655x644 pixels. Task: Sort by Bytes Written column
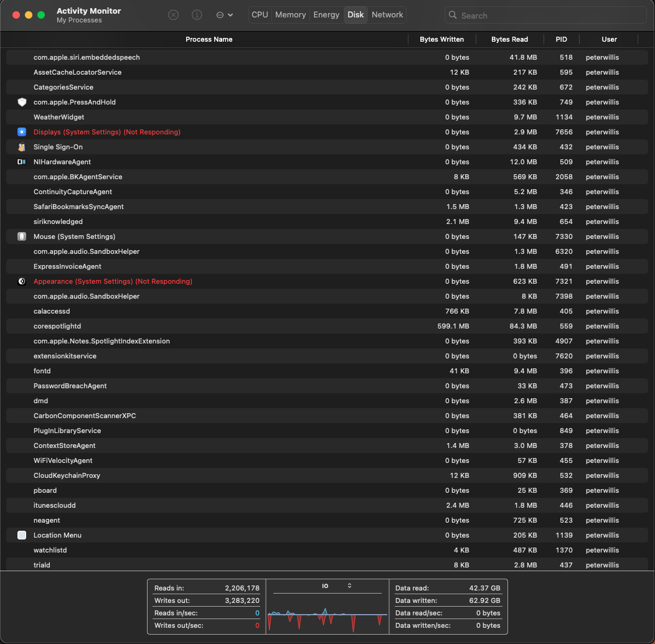pos(441,39)
